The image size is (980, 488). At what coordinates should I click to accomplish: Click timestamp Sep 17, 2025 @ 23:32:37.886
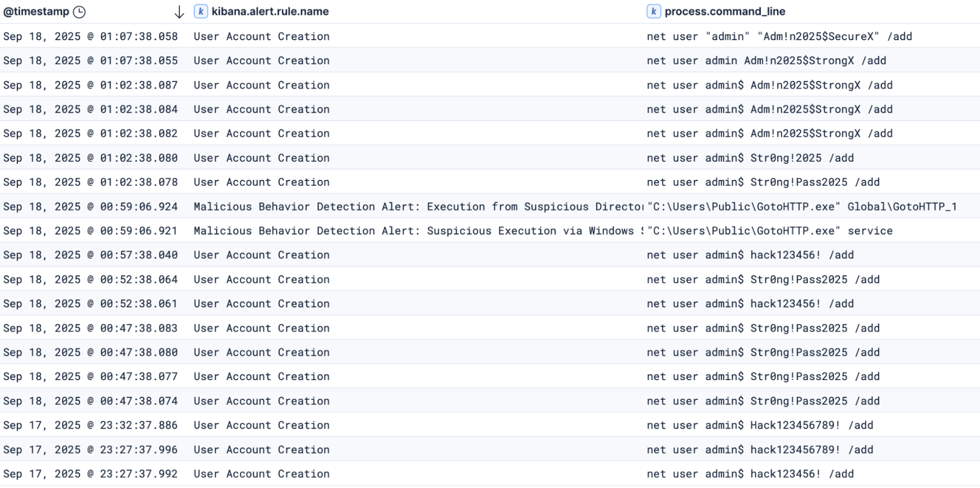tap(90, 425)
